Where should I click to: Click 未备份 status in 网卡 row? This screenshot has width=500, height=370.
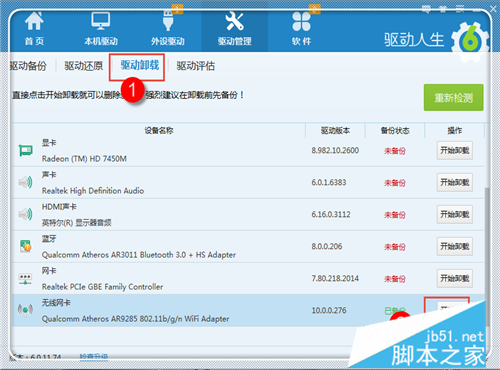coord(395,279)
